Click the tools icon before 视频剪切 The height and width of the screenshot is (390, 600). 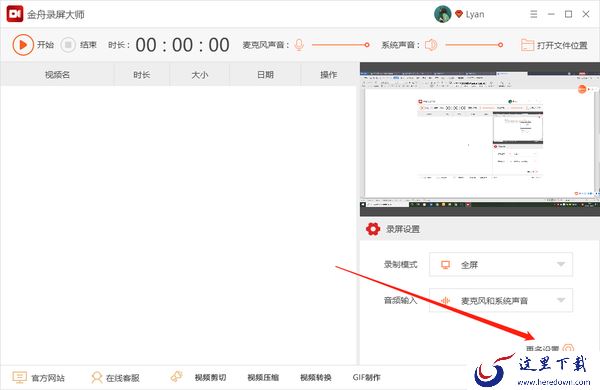click(x=176, y=377)
